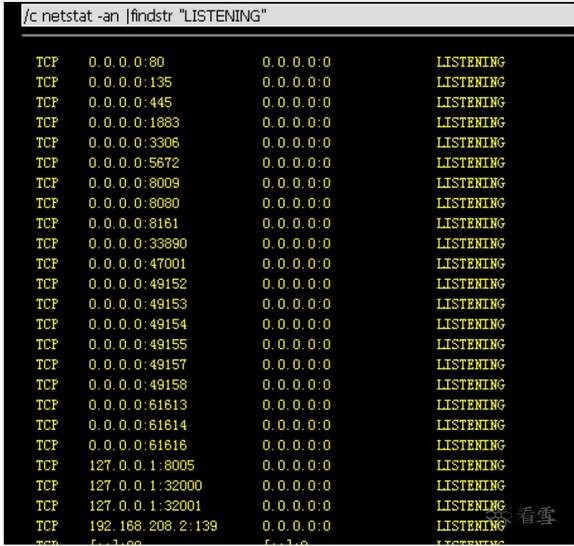This screenshot has width=574, height=546.
Task: Click the 0.0.0.0:445 listening address
Action: point(130,102)
